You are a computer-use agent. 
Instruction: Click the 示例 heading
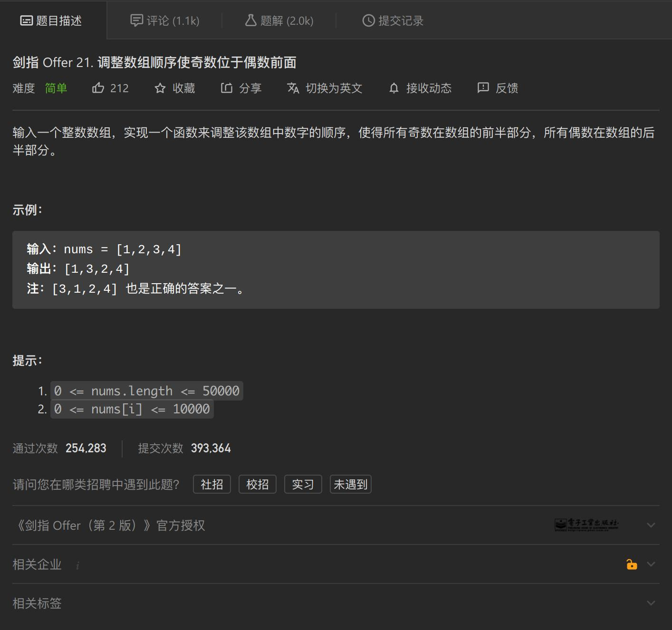point(27,210)
